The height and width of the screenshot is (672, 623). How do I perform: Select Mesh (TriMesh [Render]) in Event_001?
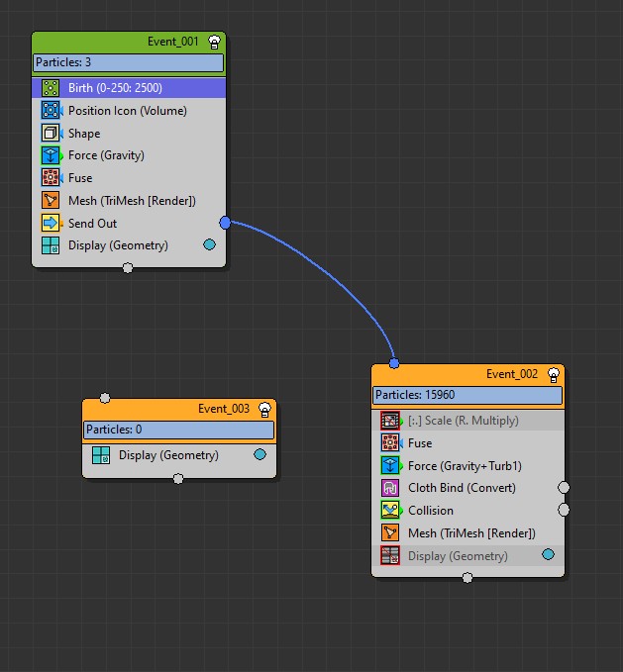coord(132,201)
